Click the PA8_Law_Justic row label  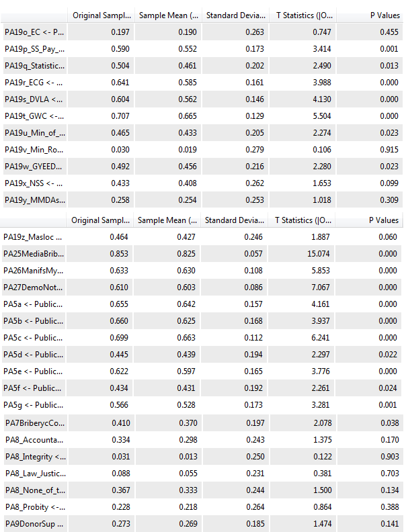(x=35, y=474)
